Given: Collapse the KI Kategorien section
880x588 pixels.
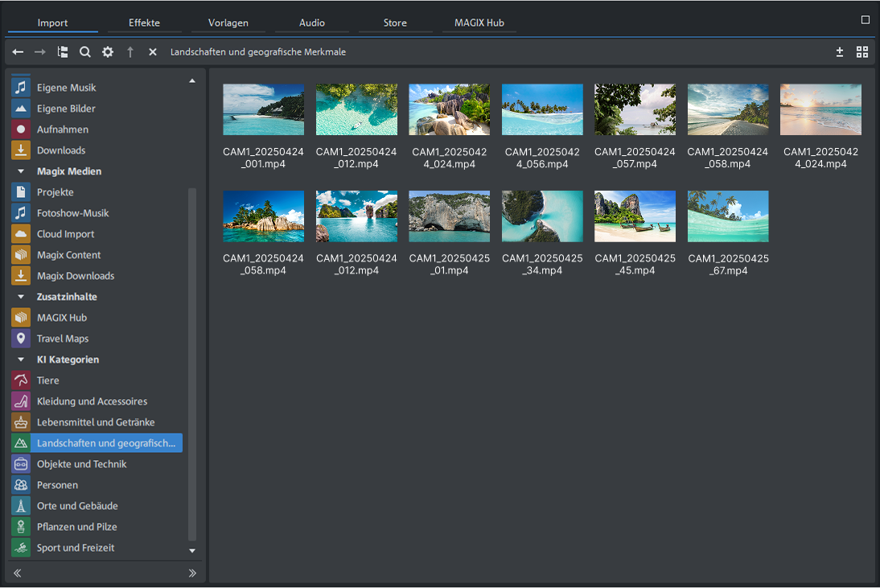Looking at the screenshot, I should point(20,360).
